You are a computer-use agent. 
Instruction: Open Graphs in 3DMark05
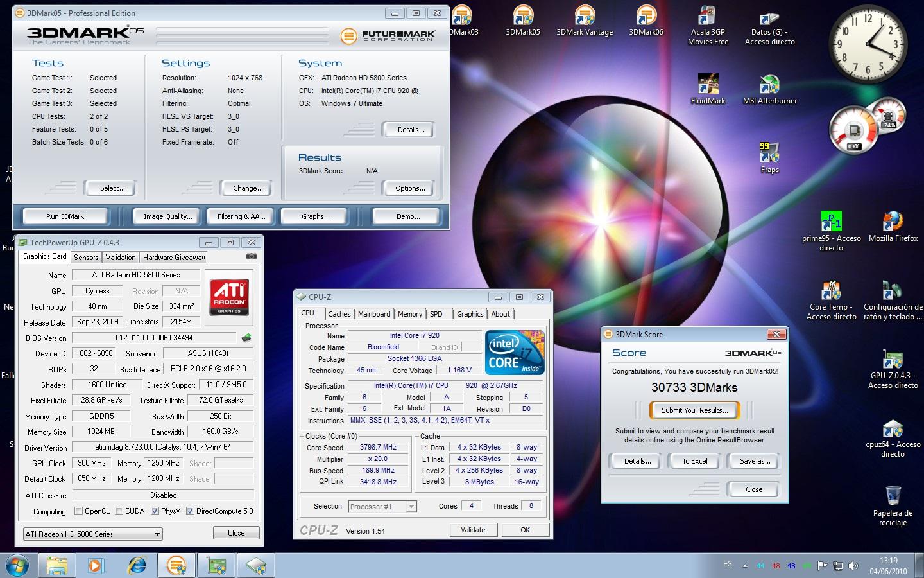315,216
